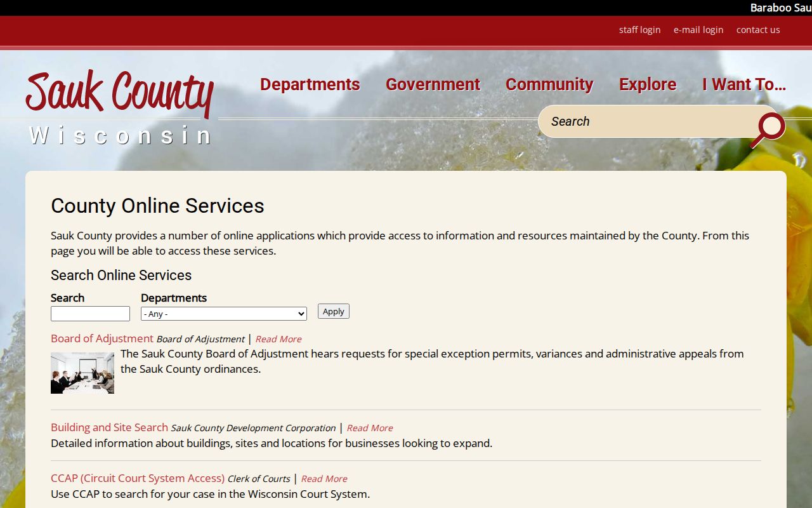Screen dimensions: 812x508
Task: Open CCAP (Circuit Court System Access) link
Action: (138, 478)
